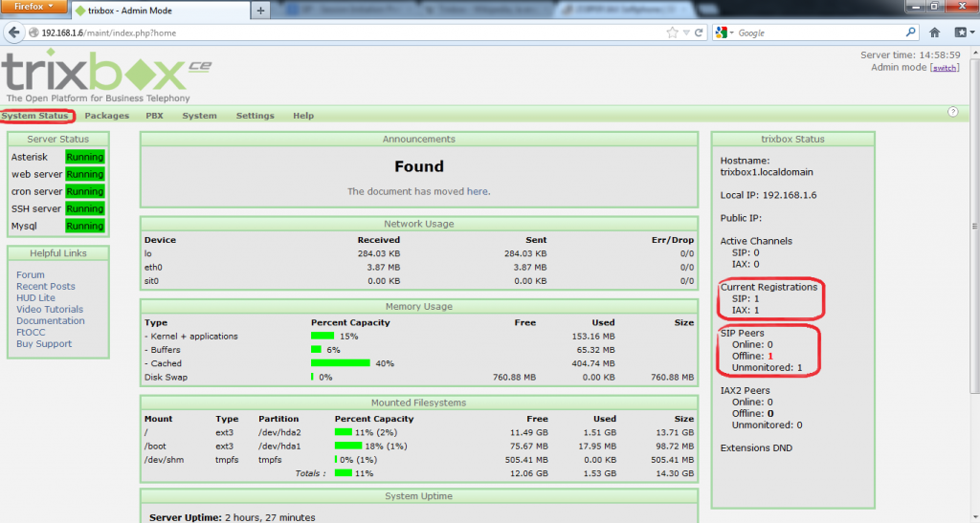Click the SSH server Running status indicator
Viewport: 980px width, 523px height.
point(85,208)
